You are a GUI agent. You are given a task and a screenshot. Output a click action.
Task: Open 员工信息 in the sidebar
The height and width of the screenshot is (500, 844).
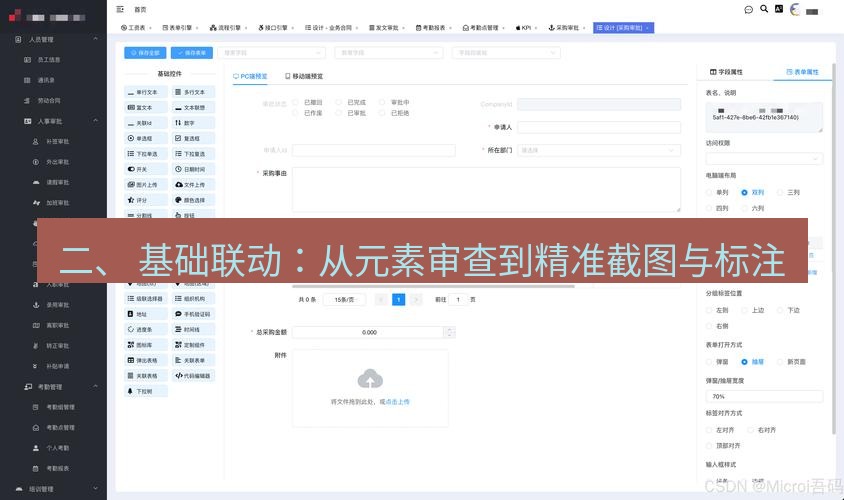(x=48, y=60)
